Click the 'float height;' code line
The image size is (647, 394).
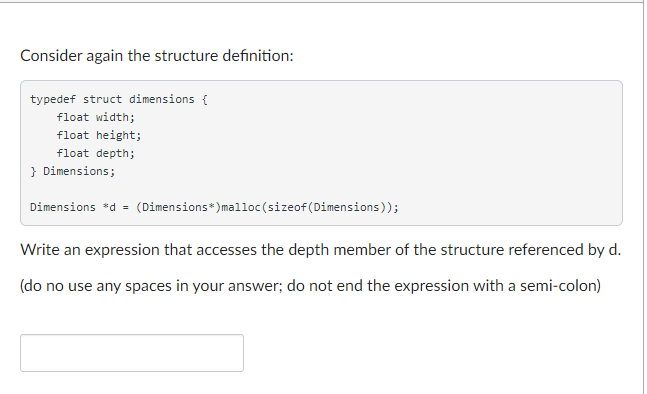(99, 135)
